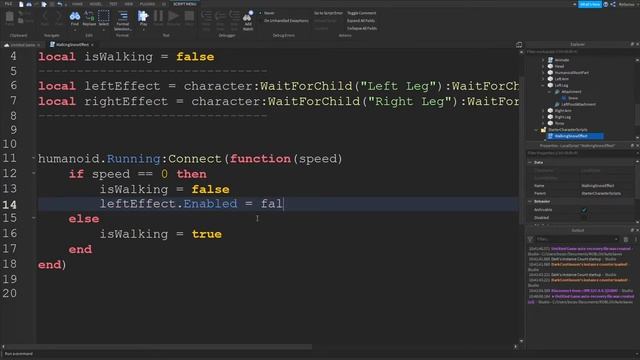Switch to the MODEL ribbon tab
Viewport: 640px width, 360px height.
[96, 4]
